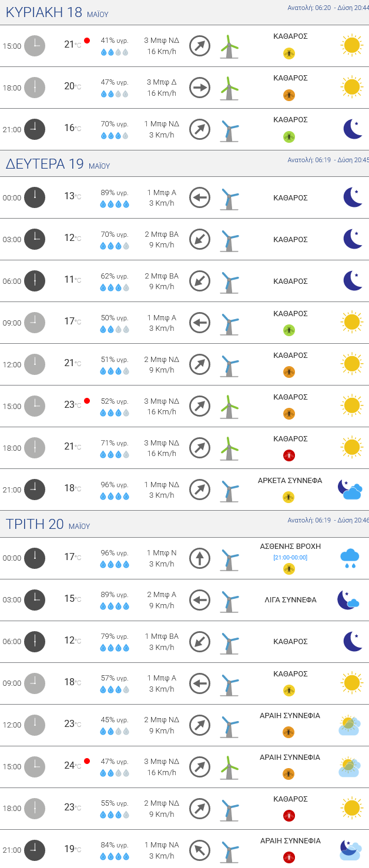
Task: Click the red mosquito badge at Monday 18:00
Action: 289,455
